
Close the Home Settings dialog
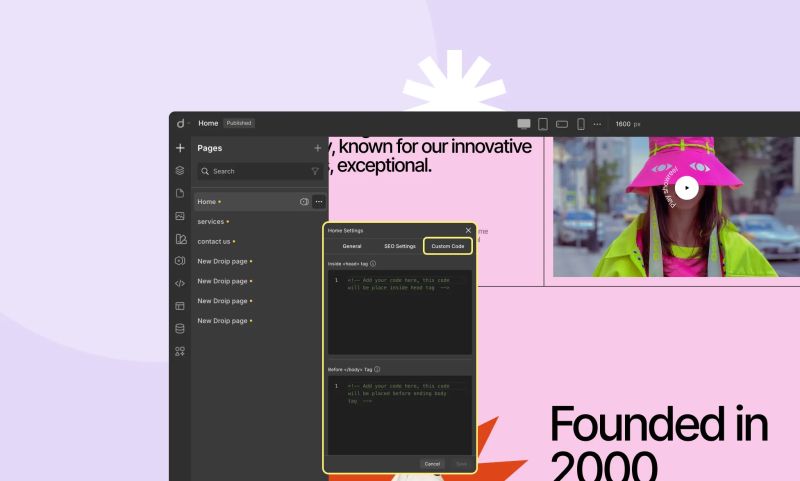click(468, 231)
